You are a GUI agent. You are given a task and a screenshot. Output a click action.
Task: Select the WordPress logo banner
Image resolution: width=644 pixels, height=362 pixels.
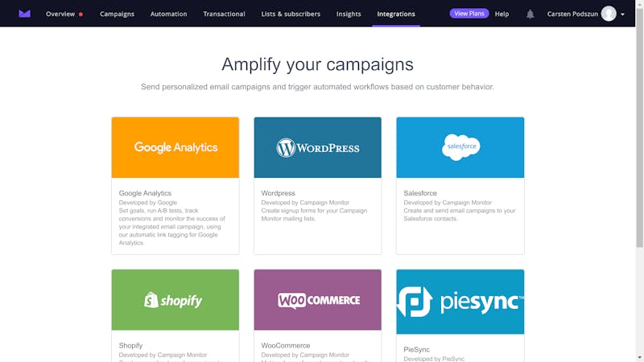click(317, 147)
